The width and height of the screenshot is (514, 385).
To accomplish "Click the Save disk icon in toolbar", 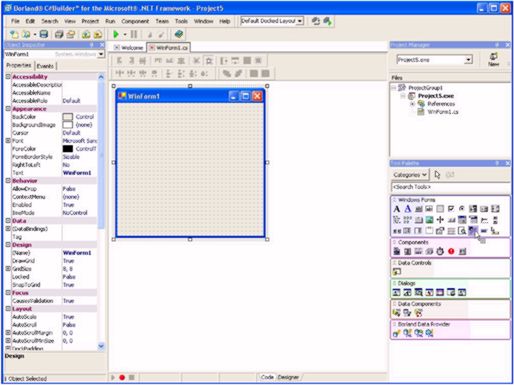I will tap(44, 34).
